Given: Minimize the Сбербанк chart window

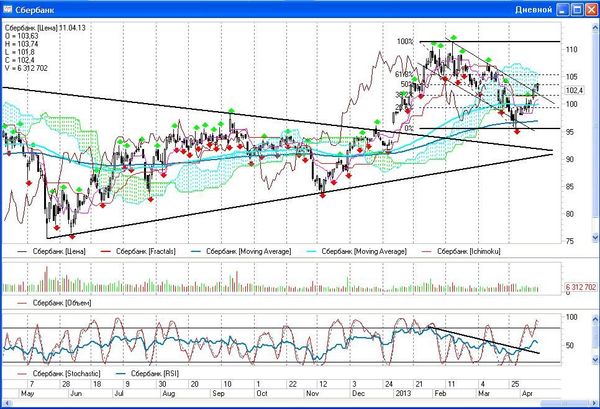Looking at the screenshot, I should 562,10.
